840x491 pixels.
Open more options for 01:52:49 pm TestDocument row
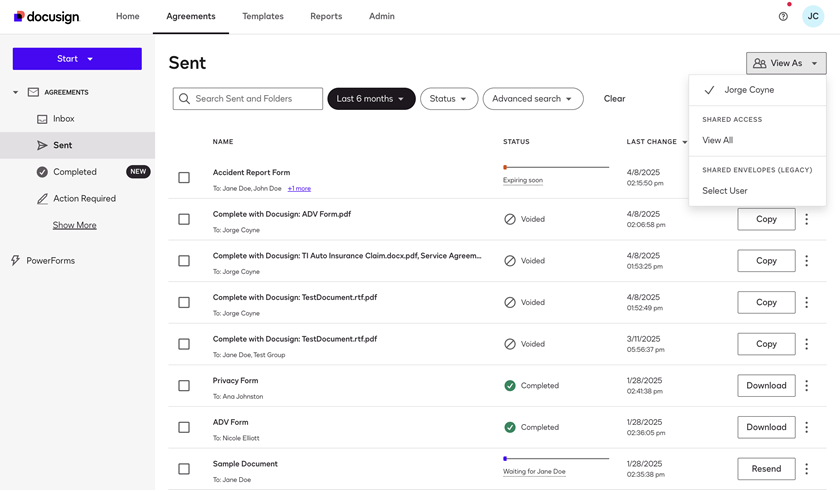pos(806,303)
